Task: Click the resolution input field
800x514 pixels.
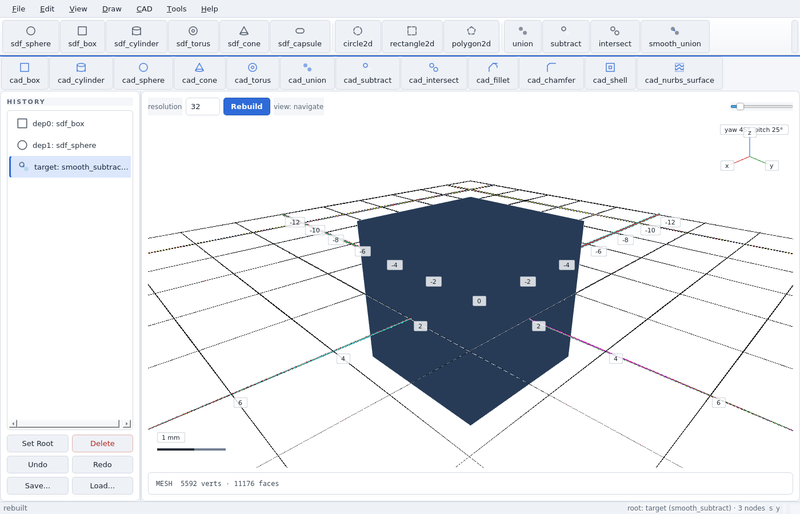Action: (x=203, y=107)
